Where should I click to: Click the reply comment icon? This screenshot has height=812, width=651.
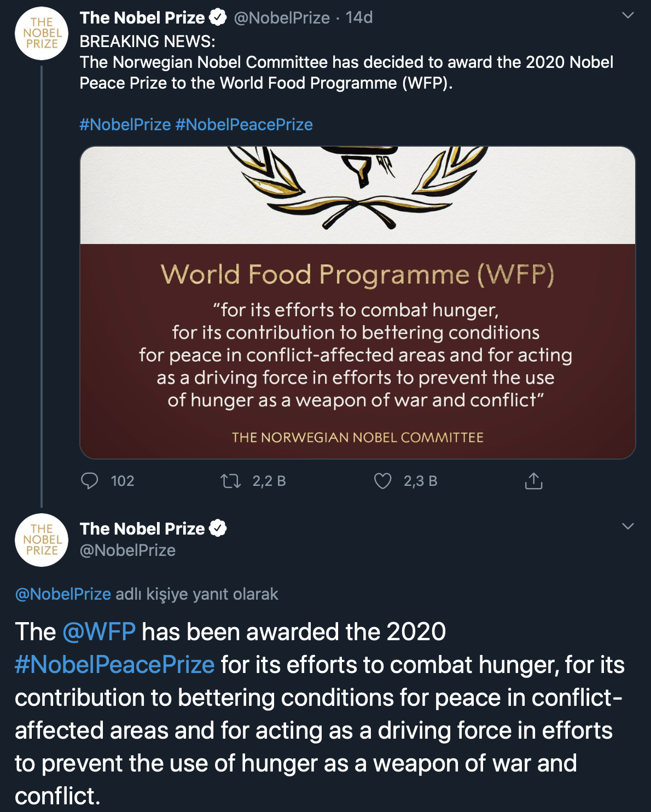[89, 481]
